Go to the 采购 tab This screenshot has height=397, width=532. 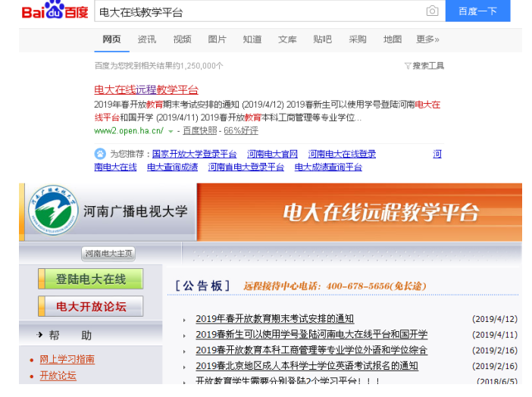point(358,39)
